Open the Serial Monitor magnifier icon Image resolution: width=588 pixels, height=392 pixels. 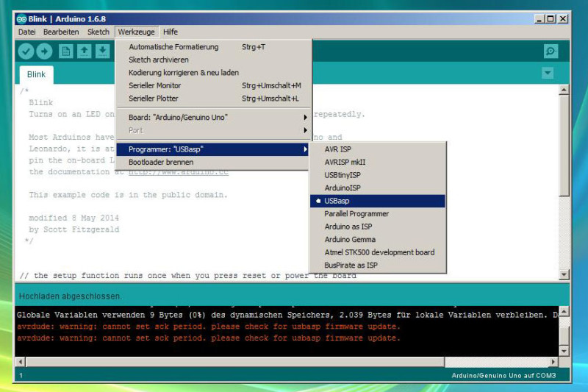click(551, 51)
